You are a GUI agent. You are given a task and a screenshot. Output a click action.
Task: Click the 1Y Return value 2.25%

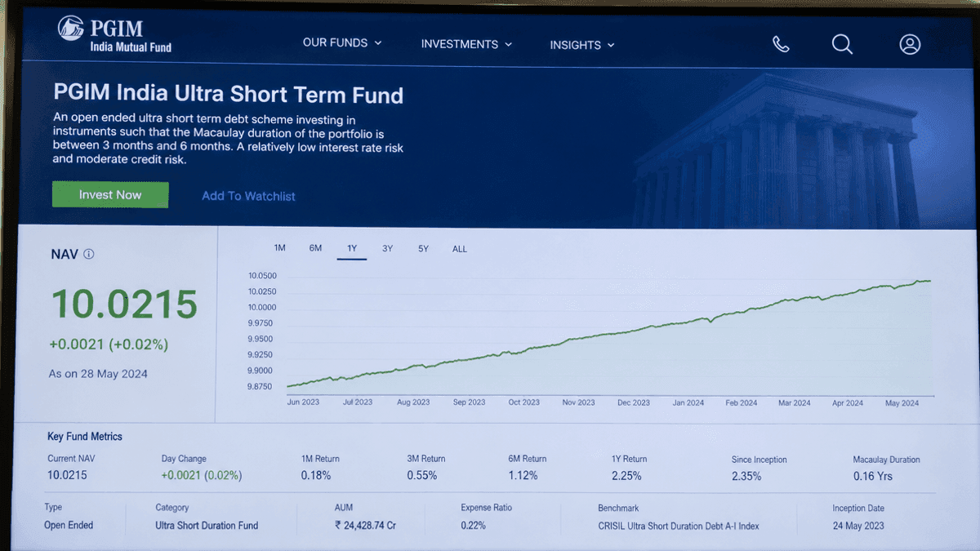point(626,476)
